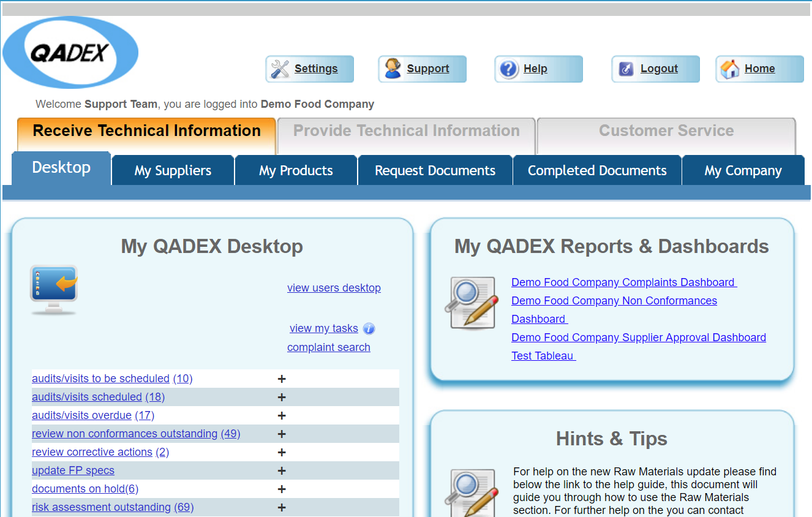Expand the audits/visits scheduled (18) row
Image resolution: width=812 pixels, height=517 pixels.
coord(282,397)
